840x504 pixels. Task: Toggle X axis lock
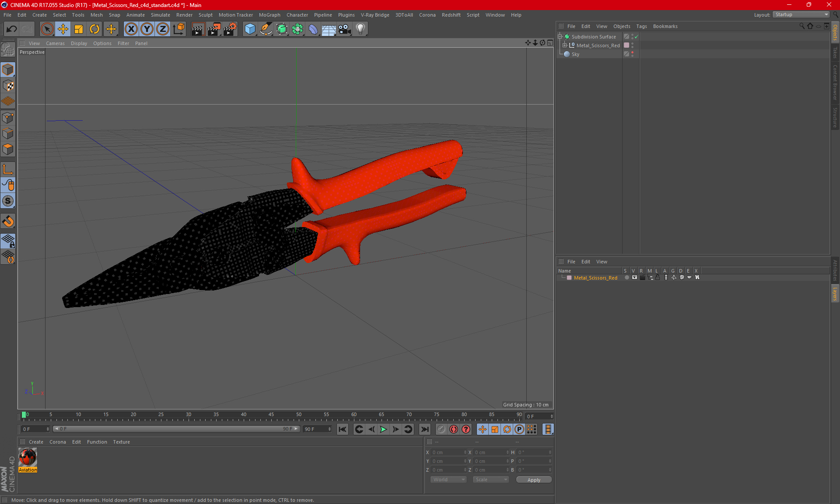131,29
